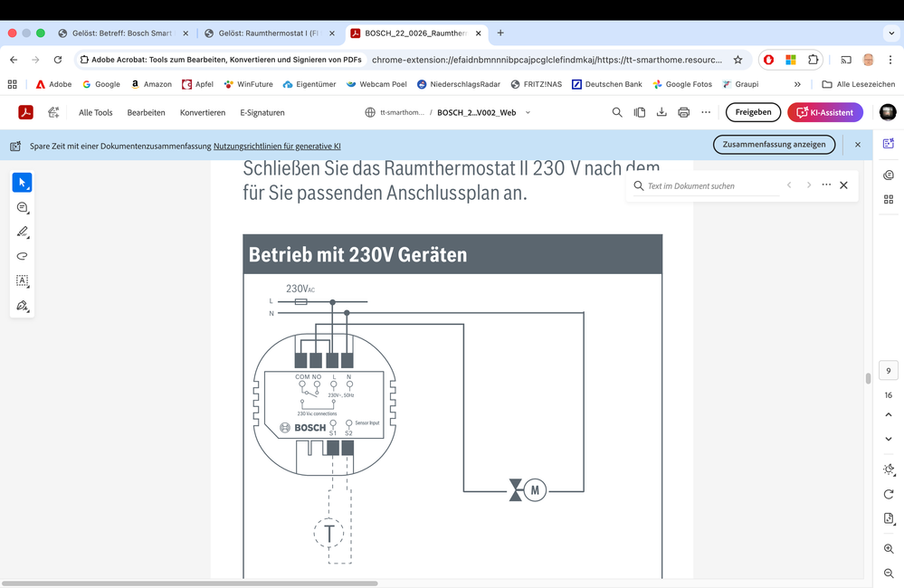The image size is (904, 588).
Task: Toggle the dark mode display setting
Action: coord(888,469)
